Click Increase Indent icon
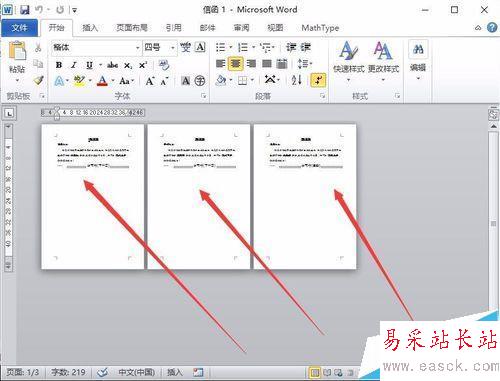The image size is (500, 381). 306,47
